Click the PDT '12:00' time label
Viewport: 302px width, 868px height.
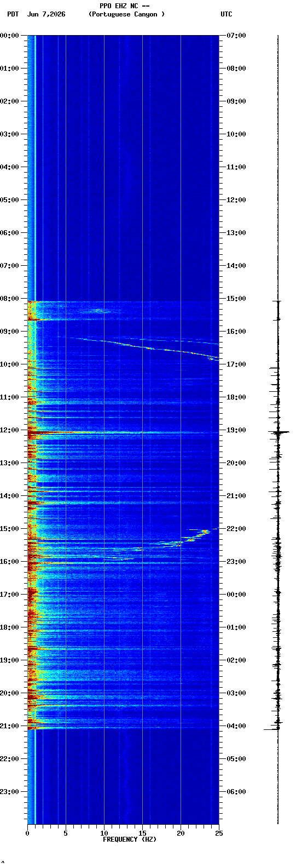(x=9, y=430)
